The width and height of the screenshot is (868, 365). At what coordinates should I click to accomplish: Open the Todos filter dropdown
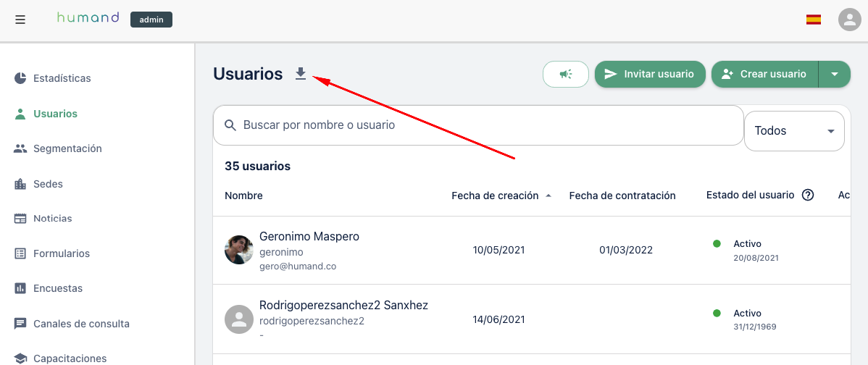pyautogui.click(x=794, y=131)
